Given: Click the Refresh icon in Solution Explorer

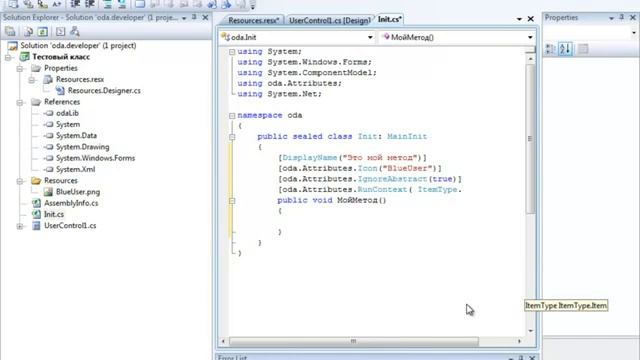Looking at the screenshot, I should click(x=43, y=31).
